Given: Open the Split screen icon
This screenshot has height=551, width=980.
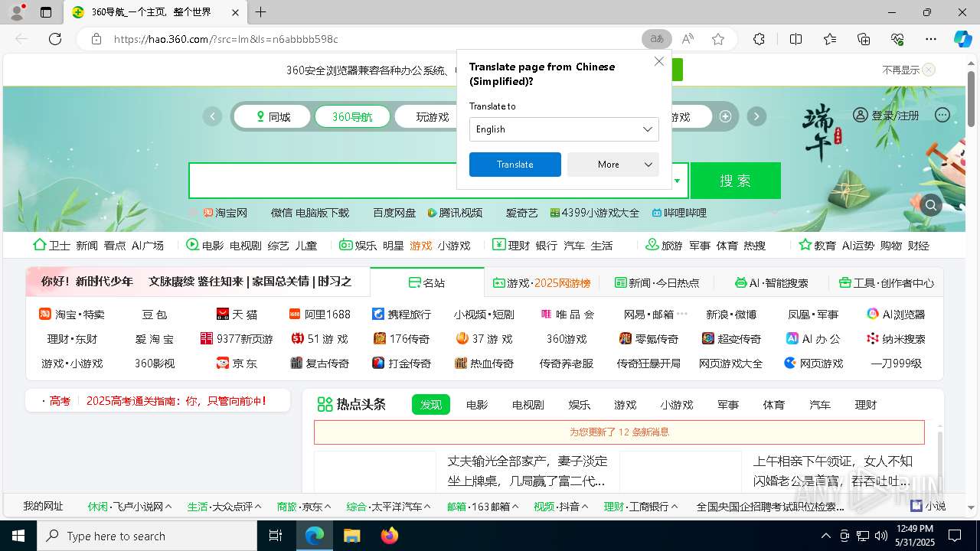Looking at the screenshot, I should [795, 39].
